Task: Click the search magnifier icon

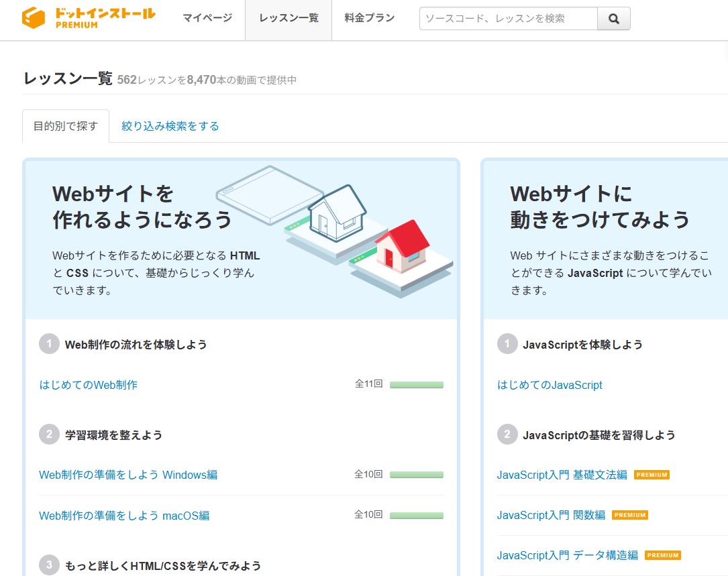Action: [x=613, y=19]
